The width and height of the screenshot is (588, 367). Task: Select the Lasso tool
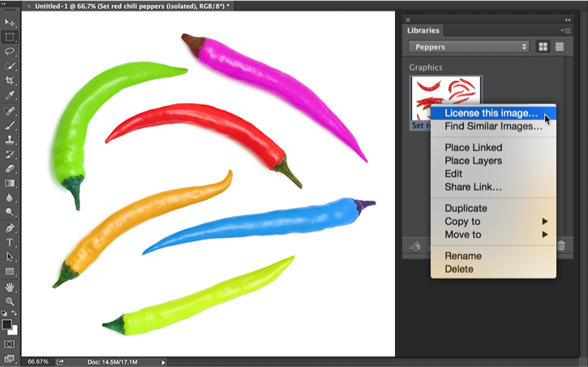click(10, 51)
